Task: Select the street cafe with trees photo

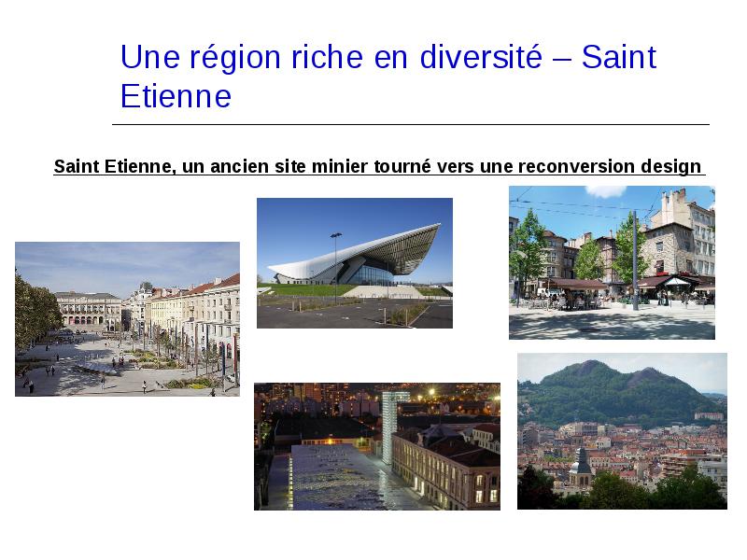Action: pyautogui.click(x=612, y=263)
